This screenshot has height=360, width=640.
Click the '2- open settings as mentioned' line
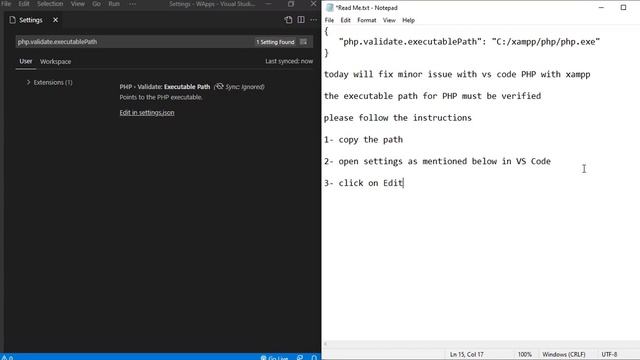437,161
